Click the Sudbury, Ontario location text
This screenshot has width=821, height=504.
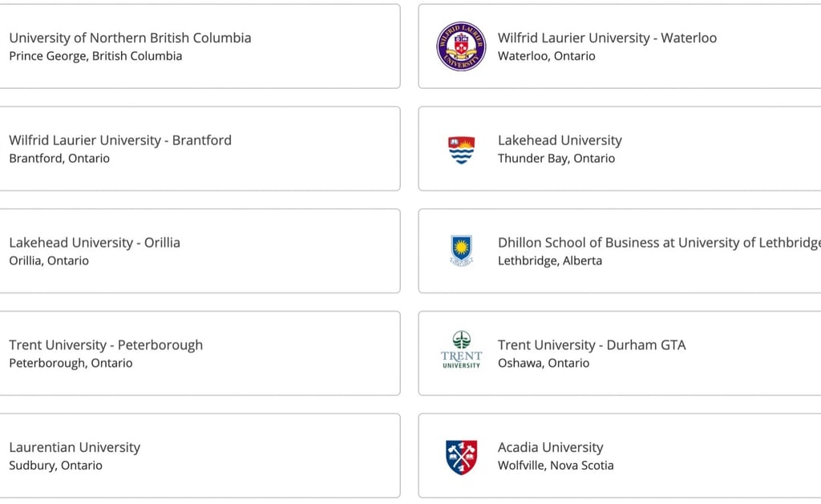(55, 466)
